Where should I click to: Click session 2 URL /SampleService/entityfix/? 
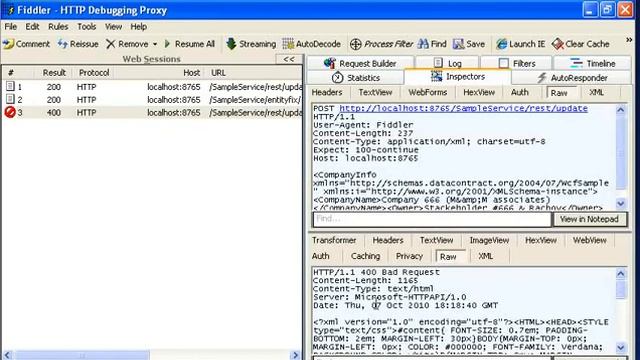tap(256, 100)
